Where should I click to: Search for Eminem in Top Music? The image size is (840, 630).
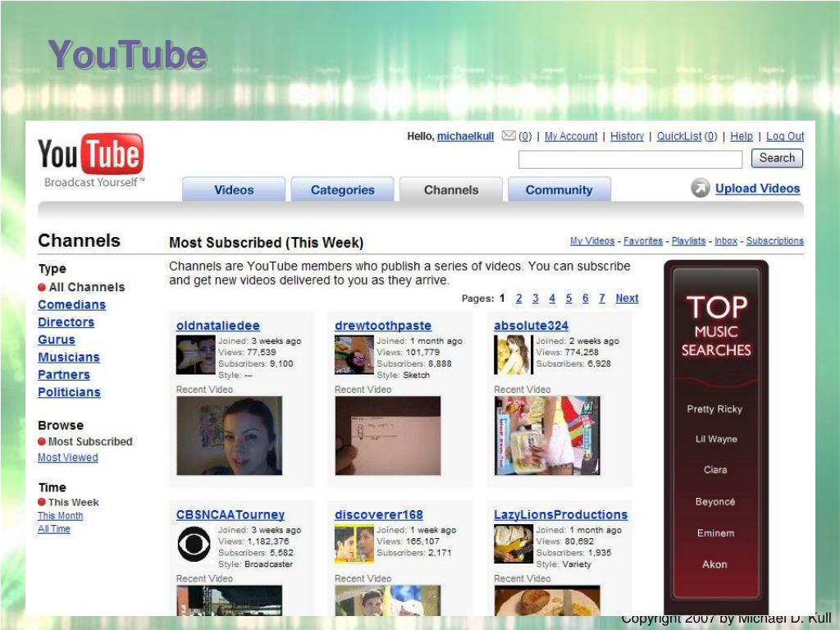coord(715,533)
